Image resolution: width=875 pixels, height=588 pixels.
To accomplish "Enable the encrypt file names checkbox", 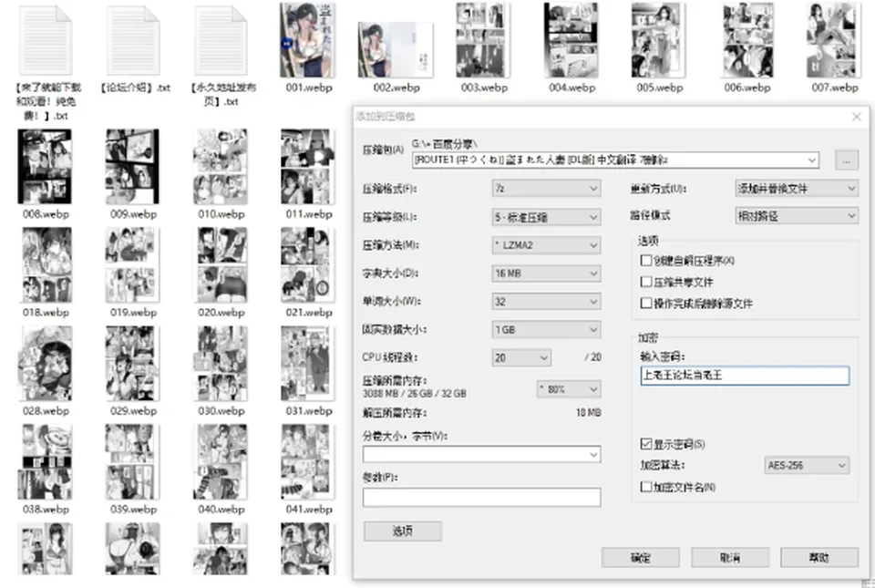I will pos(646,487).
